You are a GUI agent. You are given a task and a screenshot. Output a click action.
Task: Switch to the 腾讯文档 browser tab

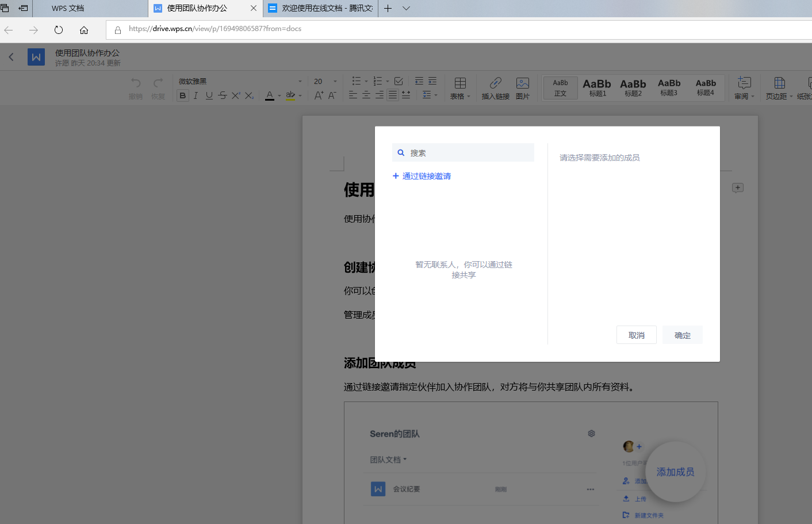coord(320,9)
